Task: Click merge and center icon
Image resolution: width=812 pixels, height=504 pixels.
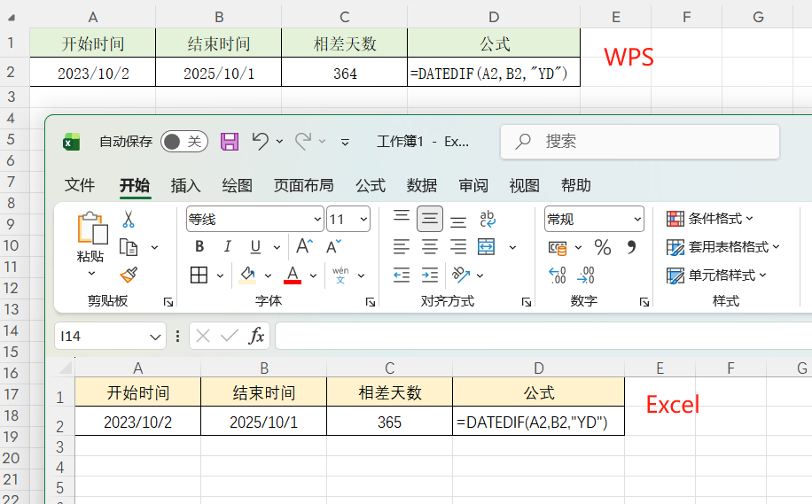Action: pyautogui.click(x=487, y=247)
